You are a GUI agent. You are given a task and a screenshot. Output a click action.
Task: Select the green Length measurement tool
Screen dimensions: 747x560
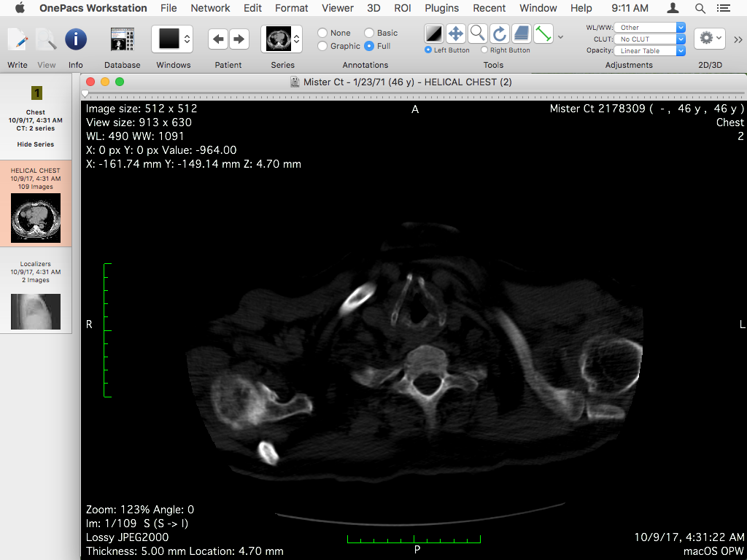click(x=543, y=34)
